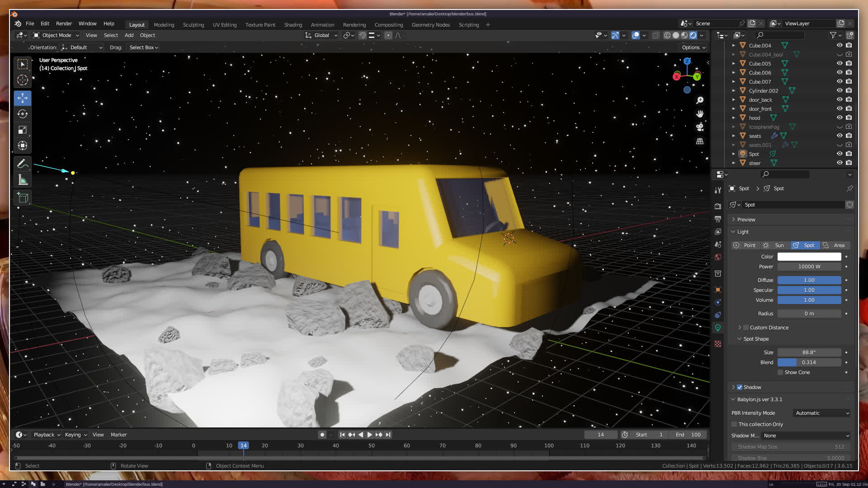
Task: Select the Annotate pencil tool
Action: click(x=23, y=164)
